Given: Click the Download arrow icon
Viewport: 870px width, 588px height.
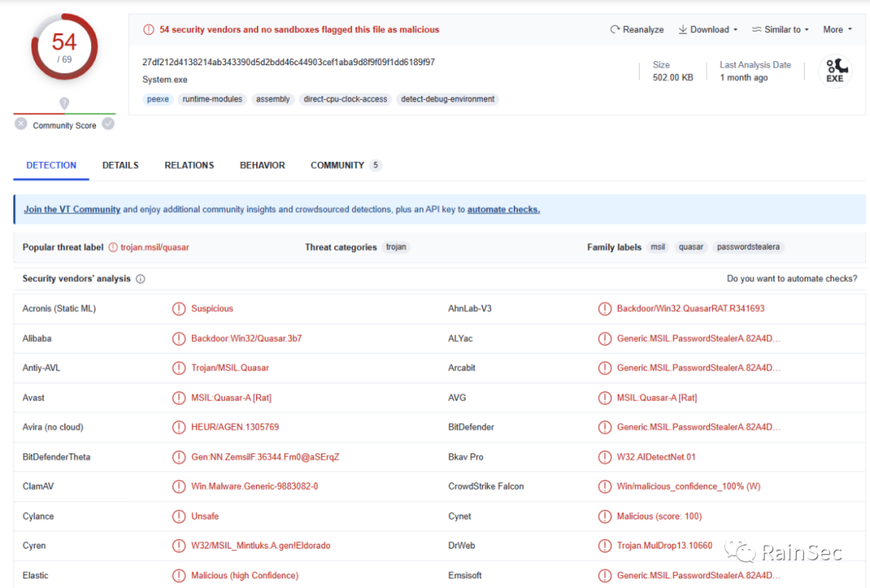Looking at the screenshot, I should point(682,29).
